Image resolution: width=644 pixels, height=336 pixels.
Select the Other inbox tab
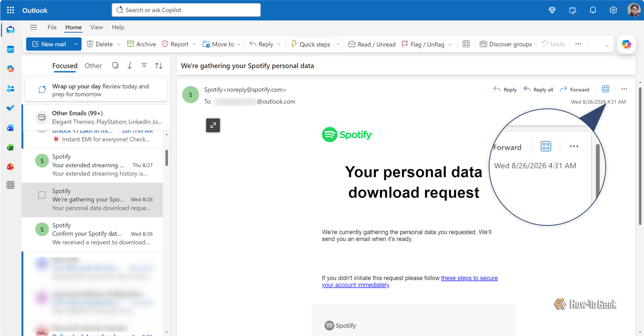tap(93, 66)
